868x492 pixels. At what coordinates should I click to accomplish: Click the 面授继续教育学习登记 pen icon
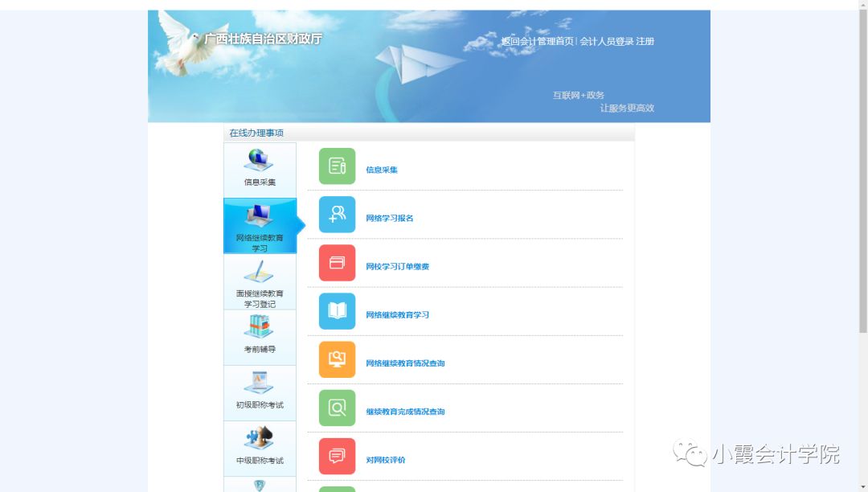pos(259,273)
